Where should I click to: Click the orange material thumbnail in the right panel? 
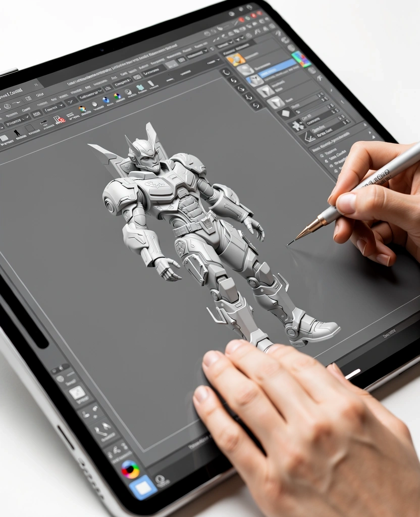(236, 60)
